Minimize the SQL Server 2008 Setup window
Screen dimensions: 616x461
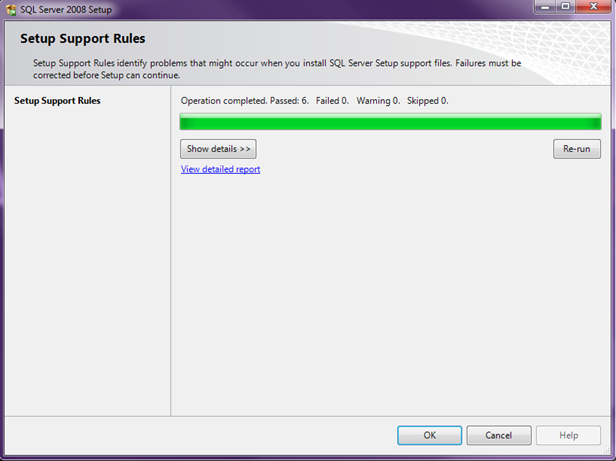545,7
